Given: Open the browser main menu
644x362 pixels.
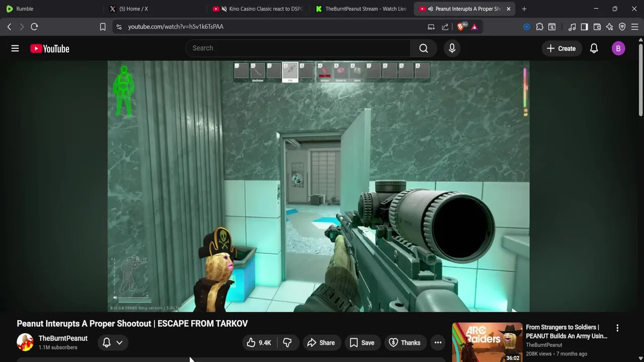Looking at the screenshot, I should point(635,27).
